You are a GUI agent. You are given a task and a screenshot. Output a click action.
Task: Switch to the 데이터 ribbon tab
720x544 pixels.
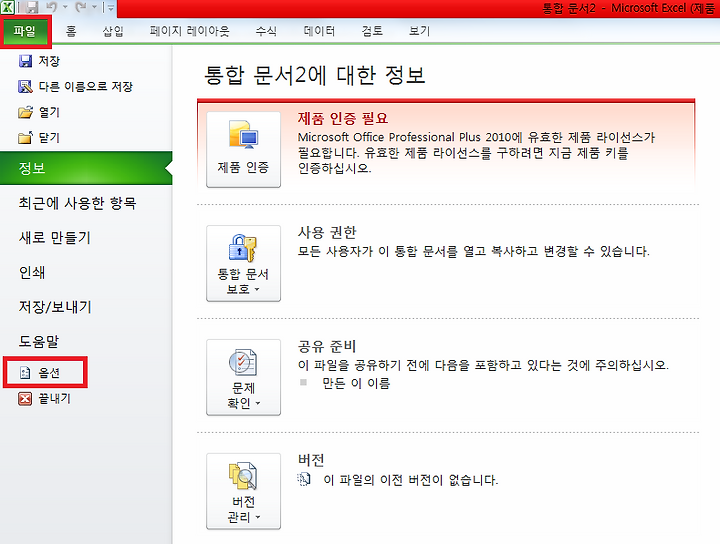coord(319,31)
